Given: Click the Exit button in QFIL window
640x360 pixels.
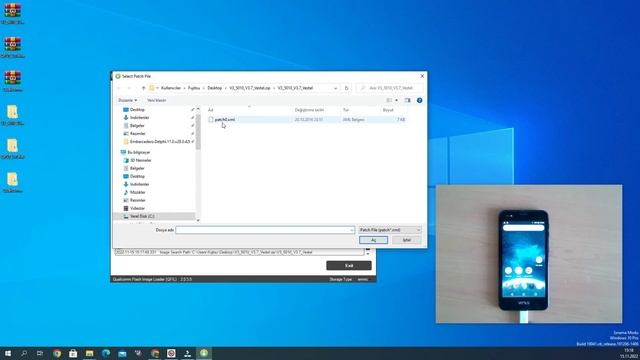Looking at the screenshot, I should coord(349,266).
